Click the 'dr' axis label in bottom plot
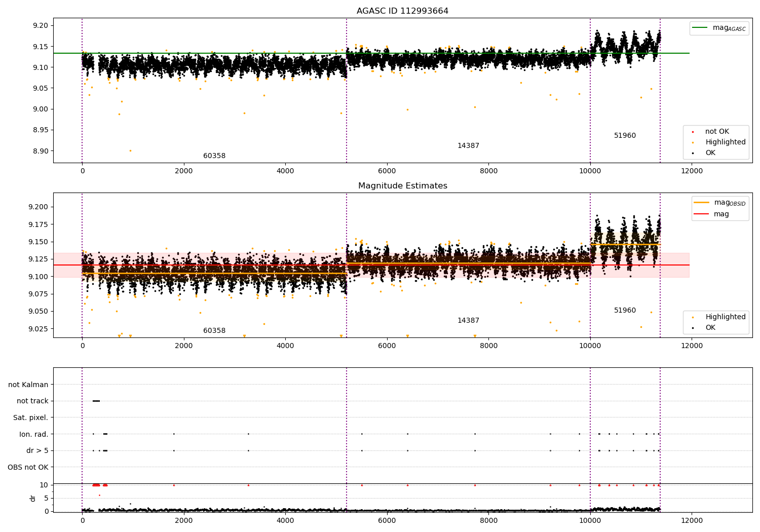 pos(33,498)
